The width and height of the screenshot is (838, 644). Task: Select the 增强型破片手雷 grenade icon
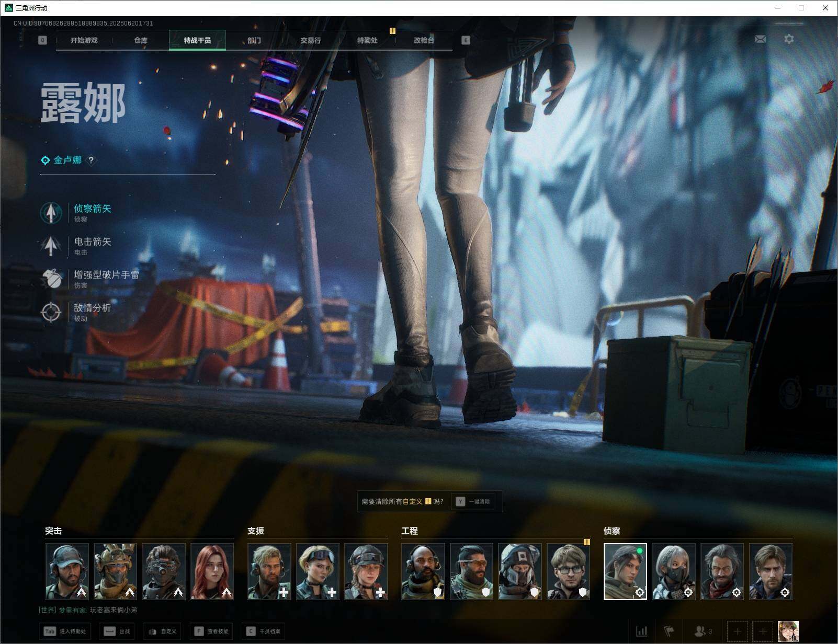tap(51, 279)
